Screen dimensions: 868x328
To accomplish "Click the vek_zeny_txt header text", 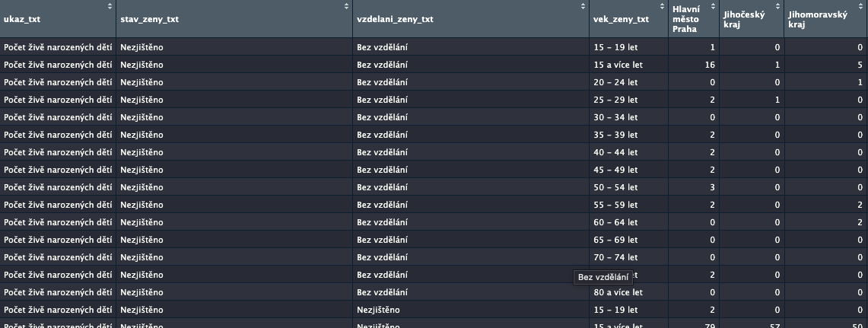I will pyautogui.click(x=621, y=20).
